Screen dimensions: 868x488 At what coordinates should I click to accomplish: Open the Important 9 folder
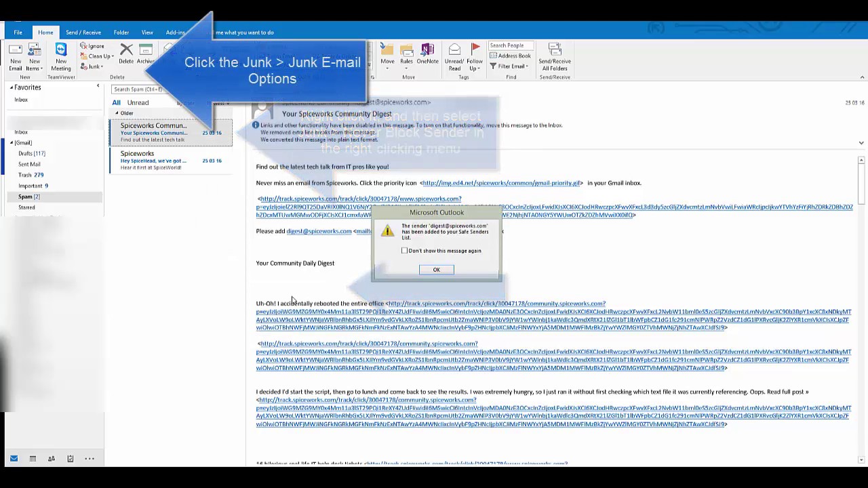point(33,186)
